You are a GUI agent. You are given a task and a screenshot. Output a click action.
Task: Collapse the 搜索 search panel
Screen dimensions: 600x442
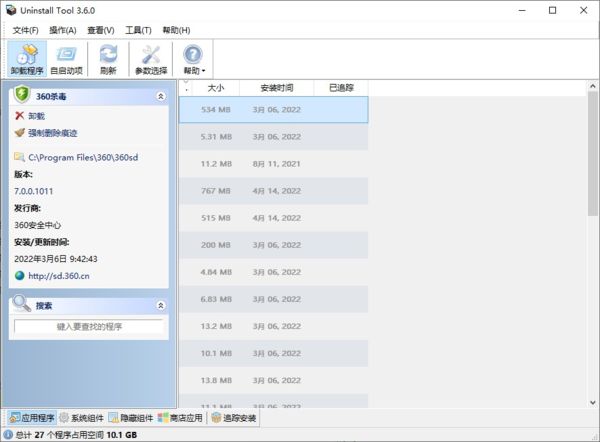point(161,305)
